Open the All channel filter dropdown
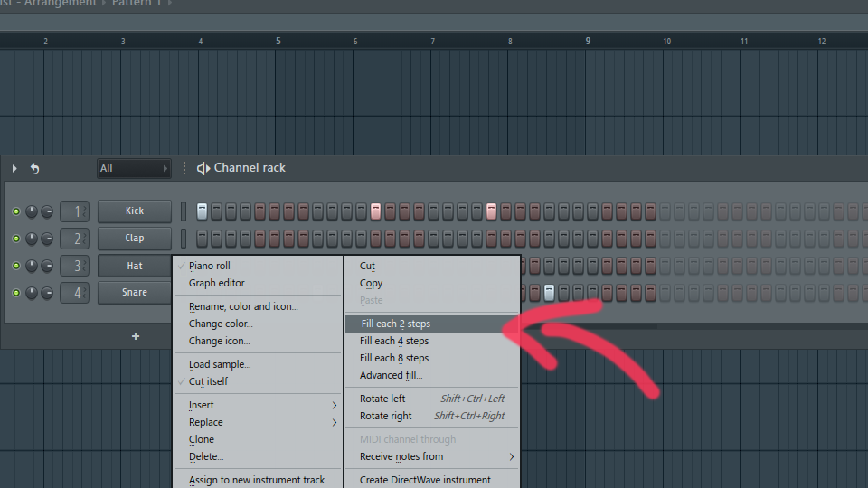The image size is (868, 488). coord(134,168)
